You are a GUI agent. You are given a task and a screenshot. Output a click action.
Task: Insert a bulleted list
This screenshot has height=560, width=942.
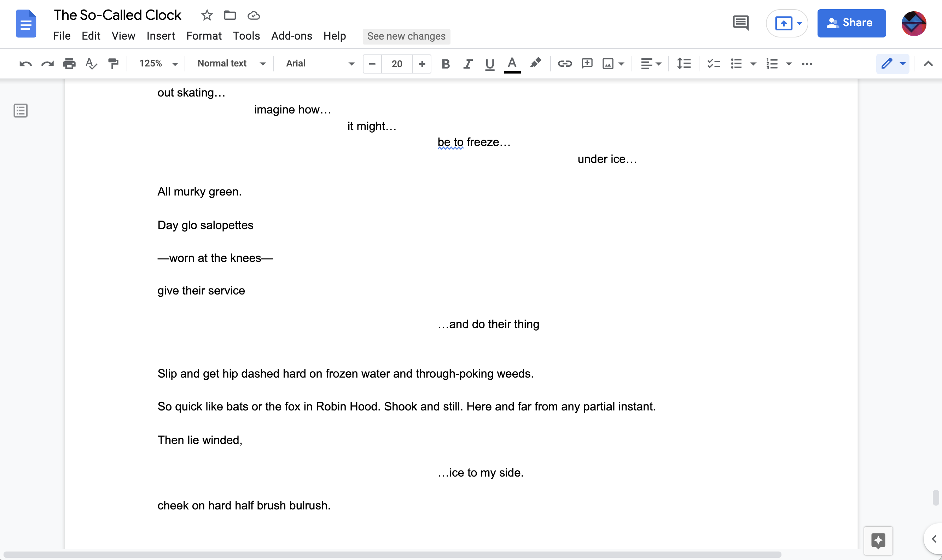736,64
